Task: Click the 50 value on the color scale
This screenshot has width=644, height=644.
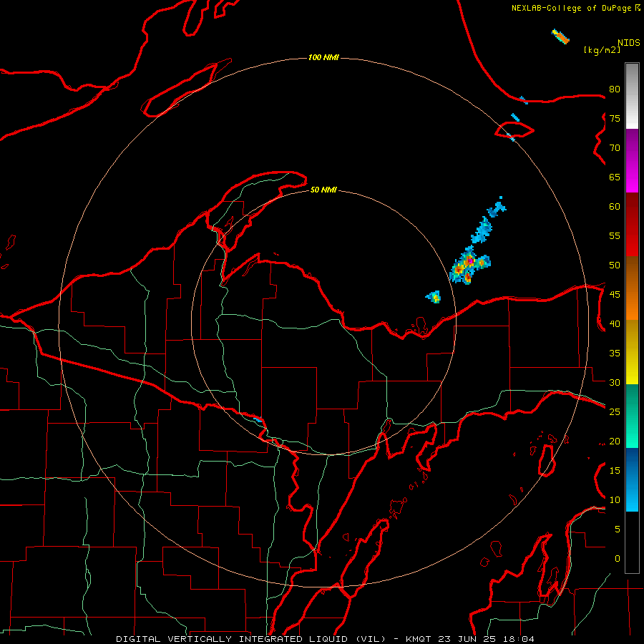Action: (615, 265)
